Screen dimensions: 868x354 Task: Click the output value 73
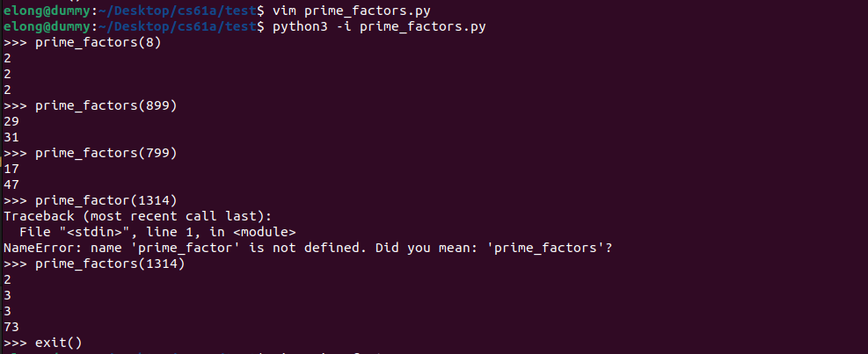pyautogui.click(x=11, y=327)
